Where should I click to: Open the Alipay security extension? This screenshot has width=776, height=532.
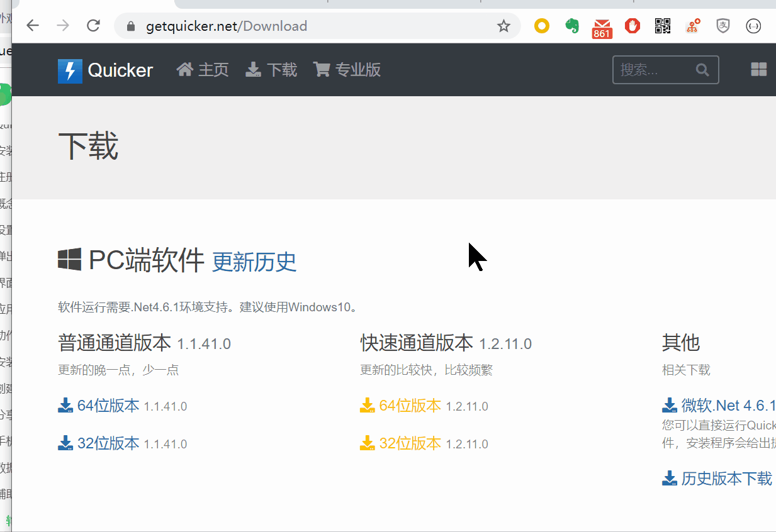tap(723, 26)
